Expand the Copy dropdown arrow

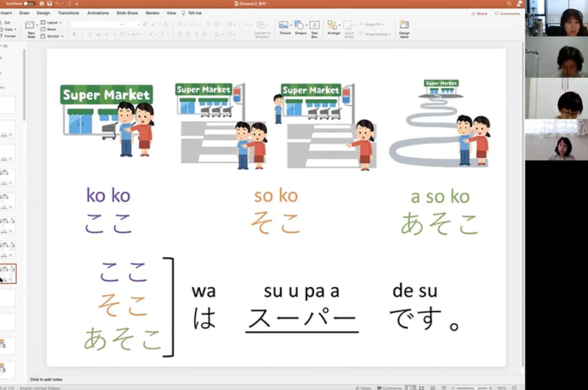(x=15, y=29)
